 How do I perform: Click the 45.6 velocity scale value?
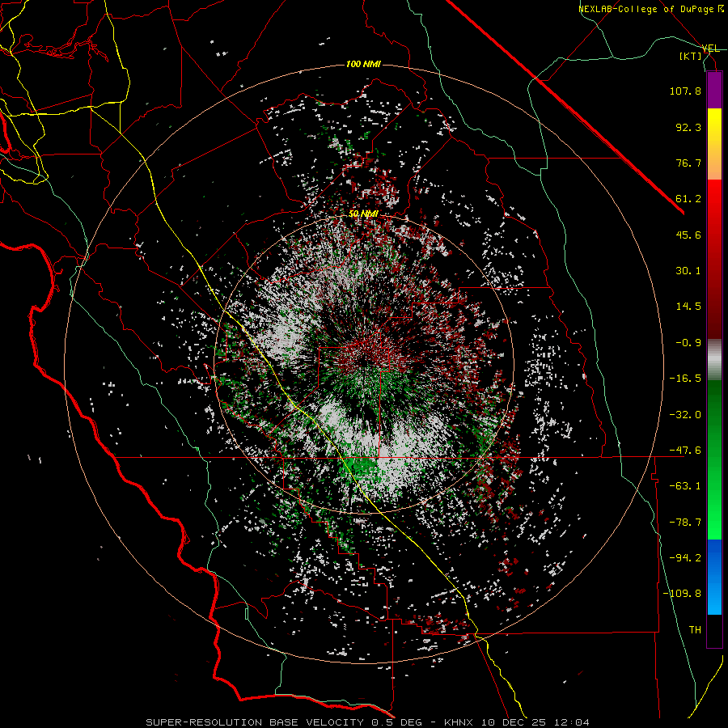pyautogui.click(x=688, y=235)
